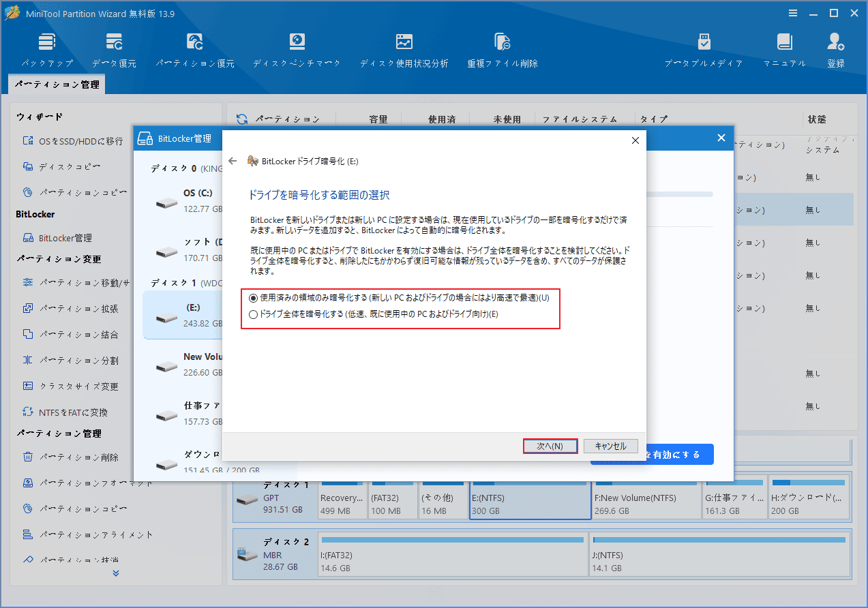Viewport: 868px width, 608px height.
Task: Expand more sidebar items double chevron
Action: click(116, 573)
